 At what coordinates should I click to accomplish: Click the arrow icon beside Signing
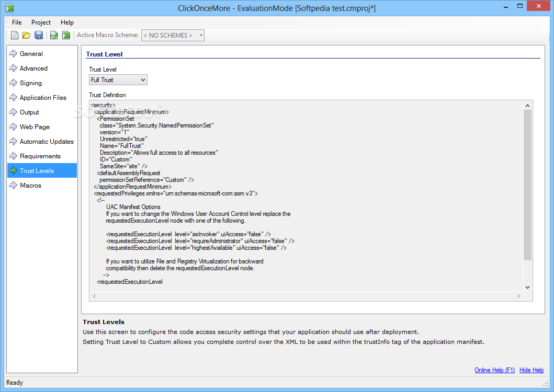pyautogui.click(x=13, y=83)
